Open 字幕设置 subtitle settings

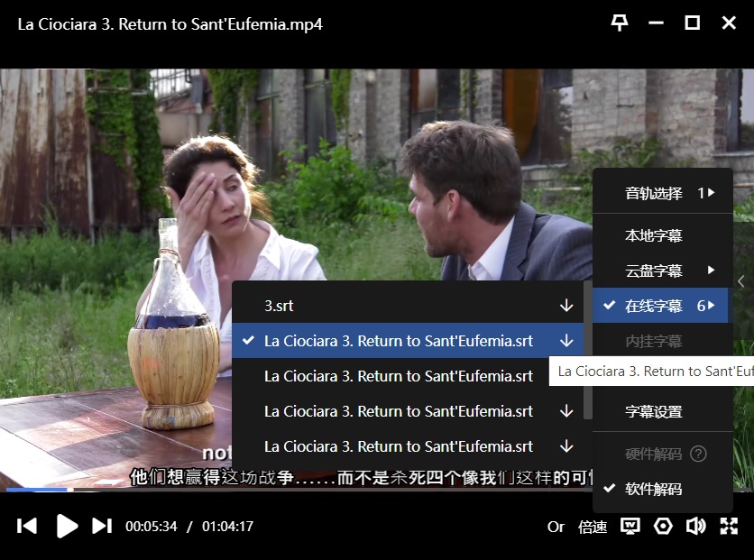654,412
